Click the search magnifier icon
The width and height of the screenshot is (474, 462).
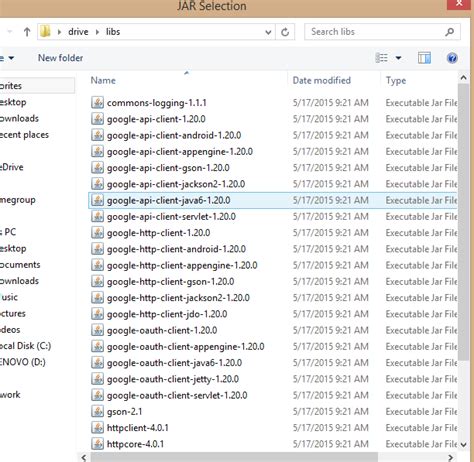click(449, 32)
